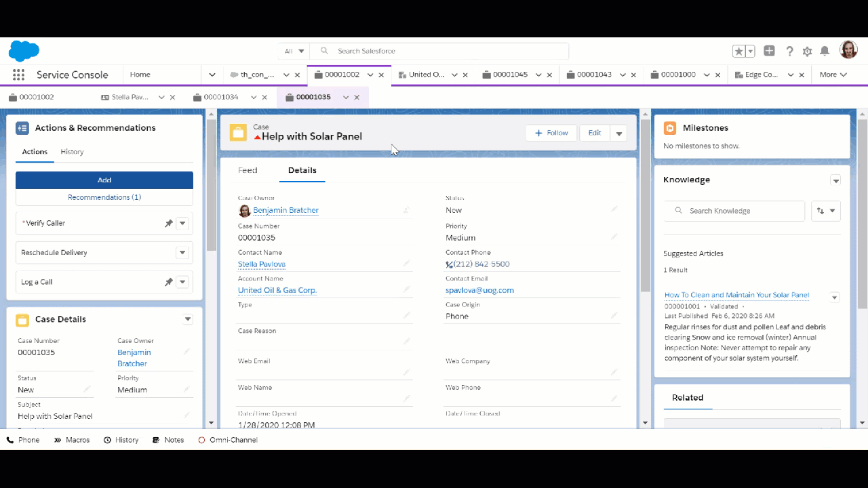868x488 pixels.
Task: View notifications via the bell icon
Action: [x=825, y=51]
